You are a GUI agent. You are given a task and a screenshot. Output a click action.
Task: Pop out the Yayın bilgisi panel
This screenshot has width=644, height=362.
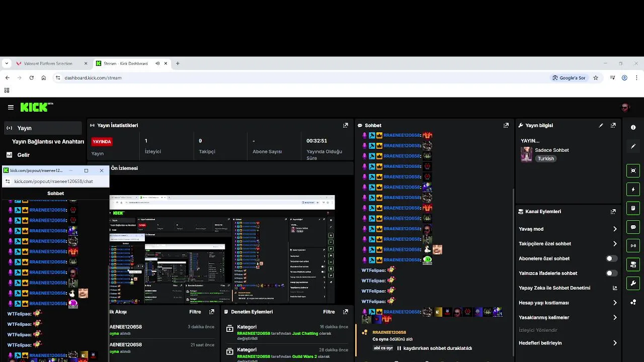613,125
